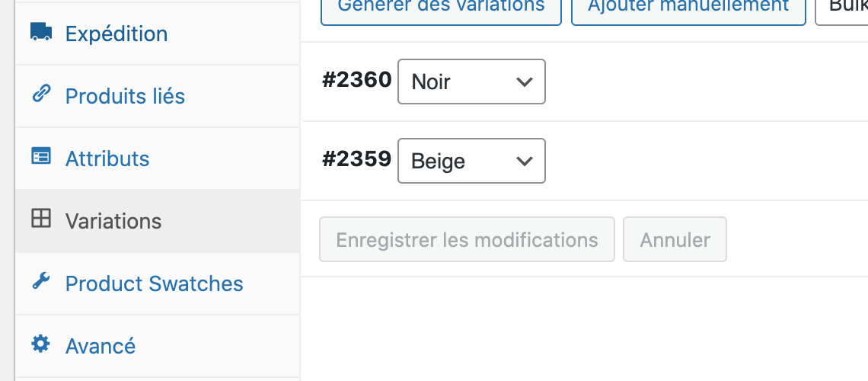Show the Avancé settings tab label
This screenshot has height=381, width=868.
click(x=101, y=346)
